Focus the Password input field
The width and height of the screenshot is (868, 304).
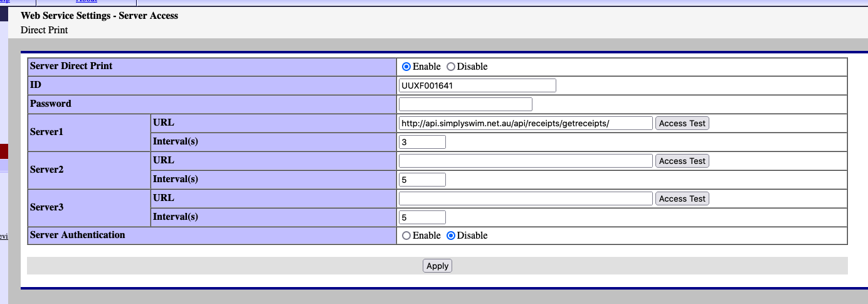465,104
